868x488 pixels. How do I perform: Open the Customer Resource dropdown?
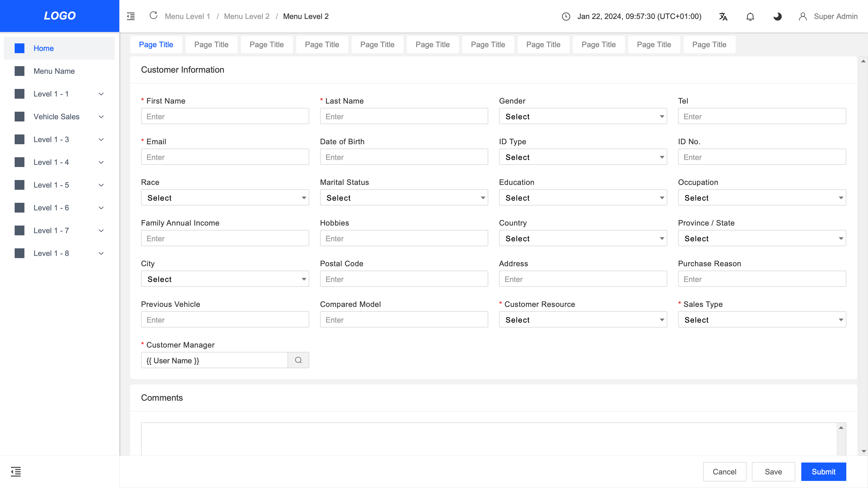click(x=583, y=320)
